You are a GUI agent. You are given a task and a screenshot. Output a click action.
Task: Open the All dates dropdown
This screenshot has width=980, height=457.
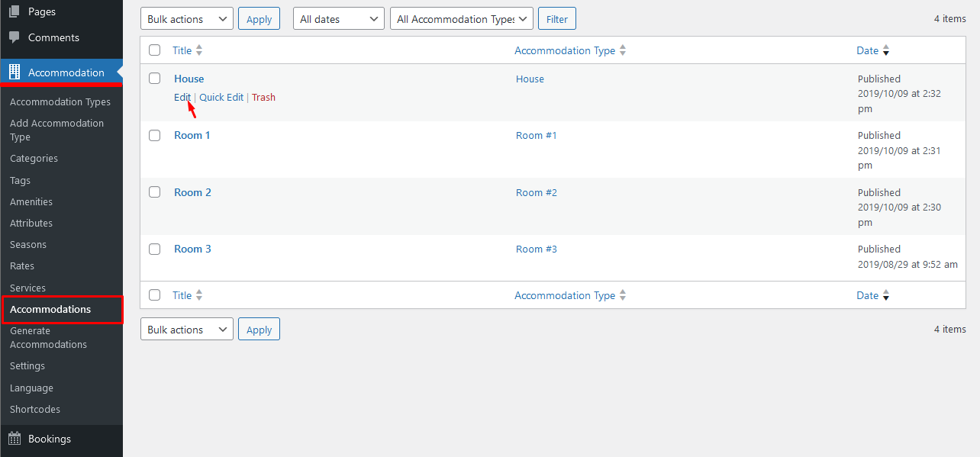tap(339, 19)
